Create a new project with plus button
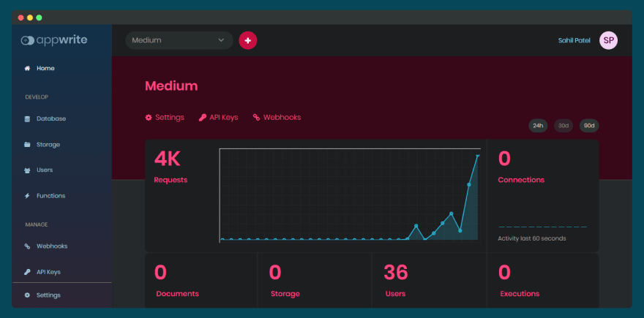This screenshot has width=644, height=318. tap(247, 40)
